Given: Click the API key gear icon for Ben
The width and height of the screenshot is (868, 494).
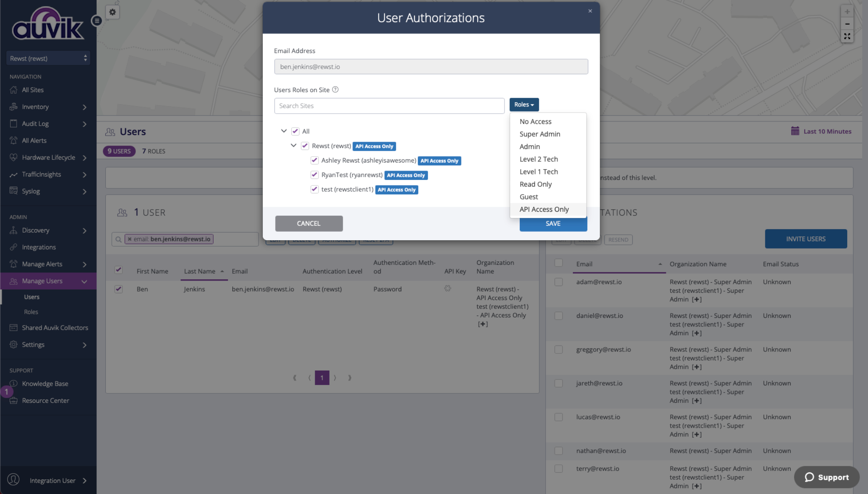Looking at the screenshot, I should click(448, 289).
